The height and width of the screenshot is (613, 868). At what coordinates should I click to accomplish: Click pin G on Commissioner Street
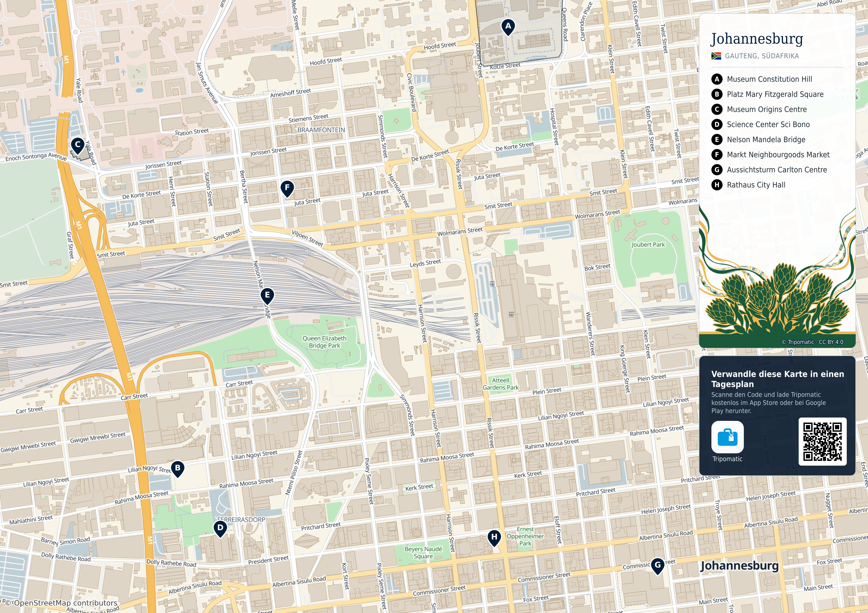pos(658,566)
